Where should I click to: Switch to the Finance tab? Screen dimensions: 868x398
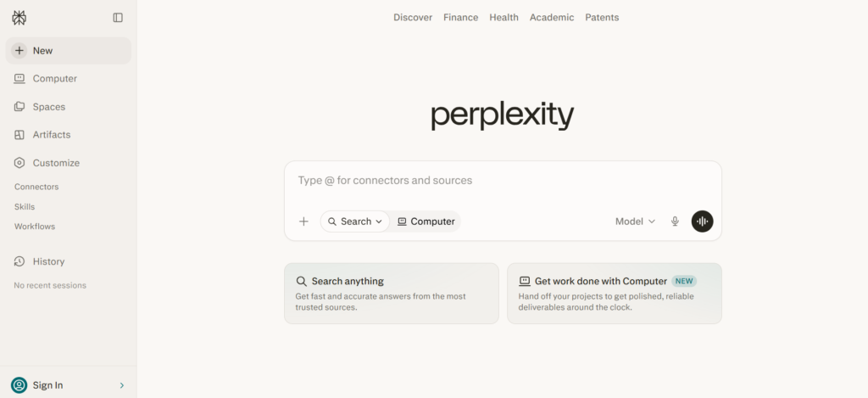pos(460,17)
